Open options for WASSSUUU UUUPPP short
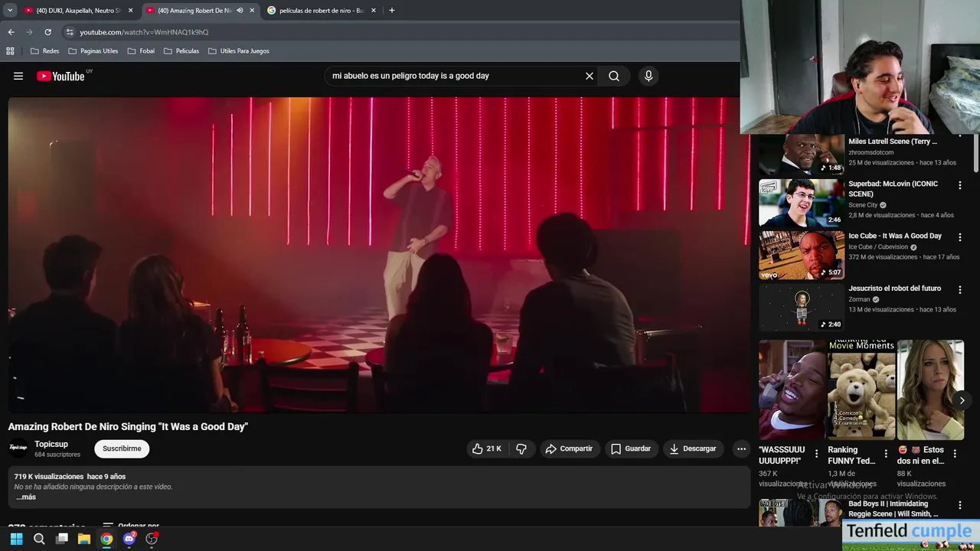 tap(816, 454)
